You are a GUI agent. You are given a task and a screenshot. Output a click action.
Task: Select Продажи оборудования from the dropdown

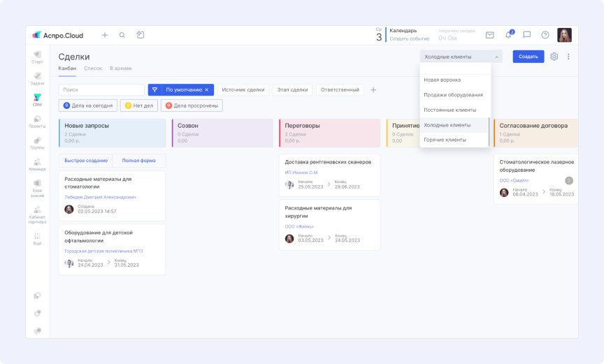(454, 95)
